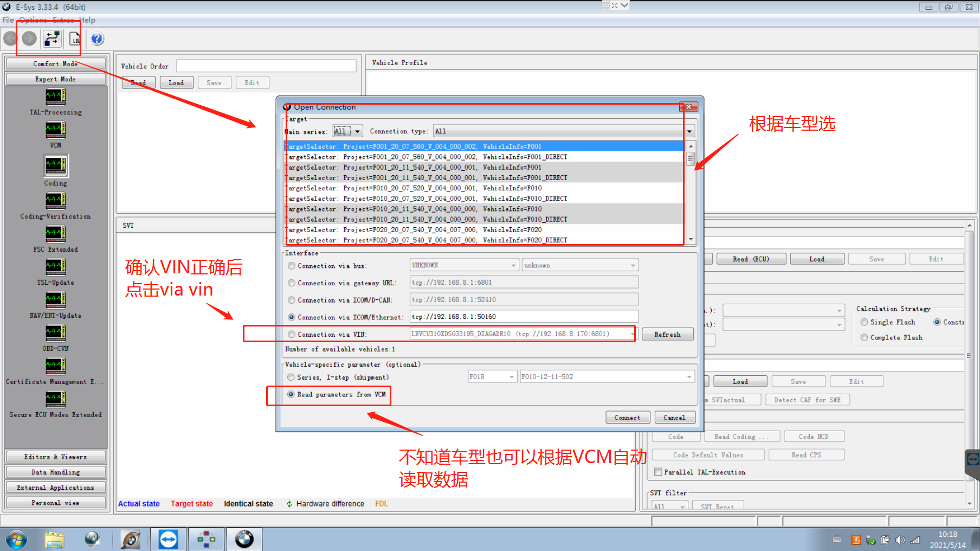Open the Data Handling section

[55, 472]
